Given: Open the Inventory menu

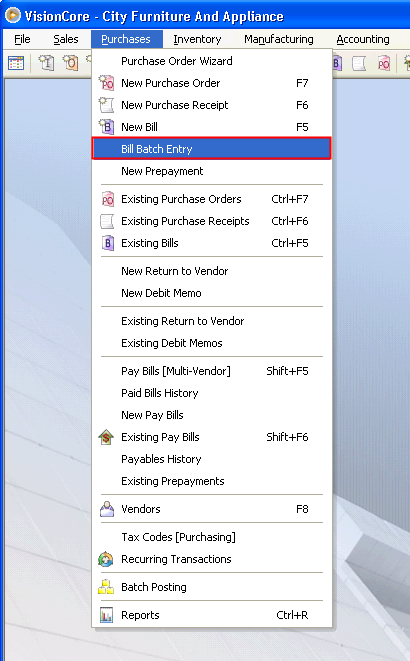Looking at the screenshot, I should [x=197, y=39].
